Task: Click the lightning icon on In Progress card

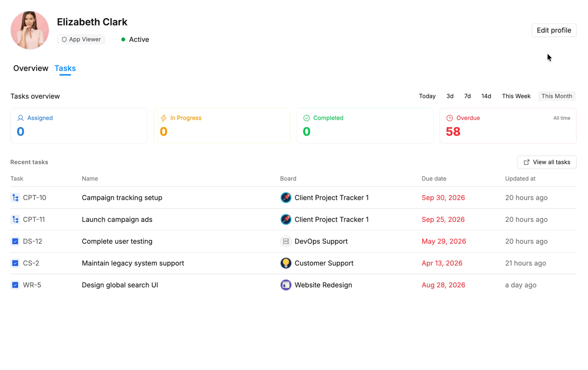Action: click(x=164, y=118)
